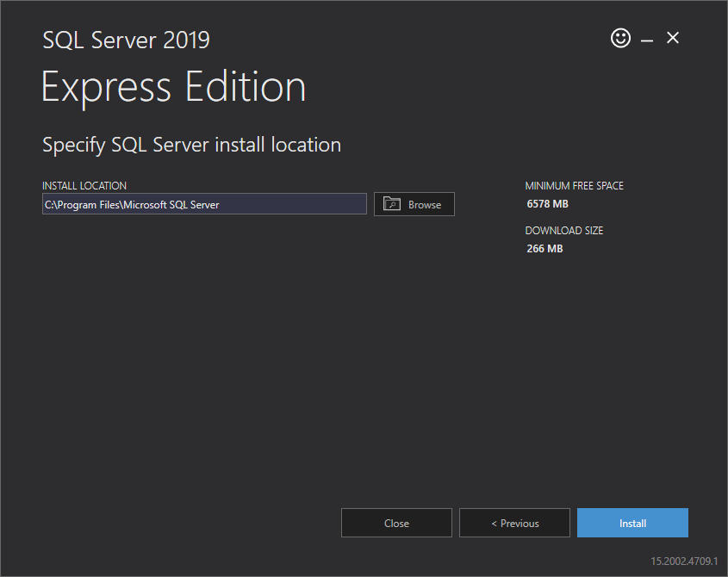728x577 pixels.
Task: Click the INSTALL LOCATION field label
Action: click(x=84, y=186)
